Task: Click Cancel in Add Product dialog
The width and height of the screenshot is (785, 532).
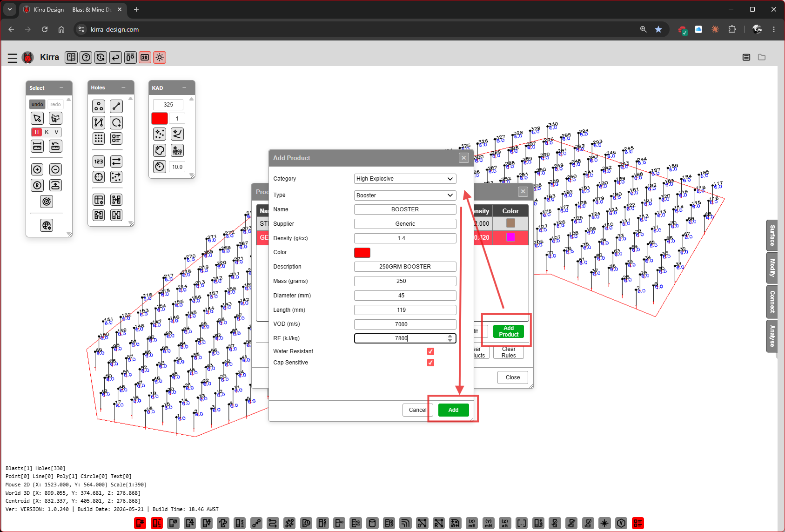Action: point(417,410)
